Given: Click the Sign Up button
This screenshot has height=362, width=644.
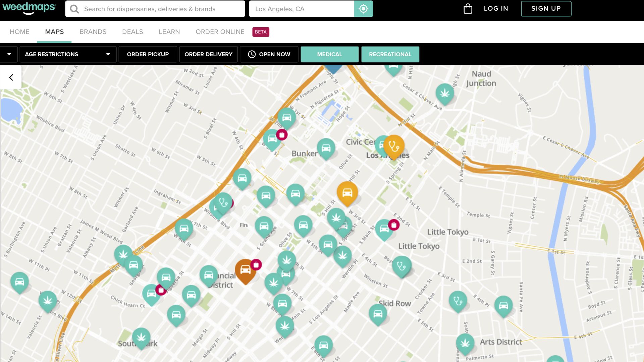Looking at the screenshot, I should 546,9.
